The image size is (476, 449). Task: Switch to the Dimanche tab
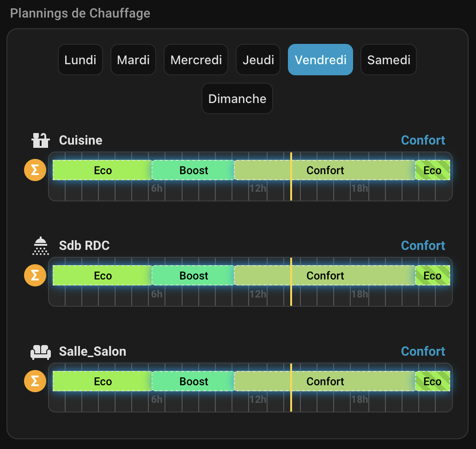237,98
